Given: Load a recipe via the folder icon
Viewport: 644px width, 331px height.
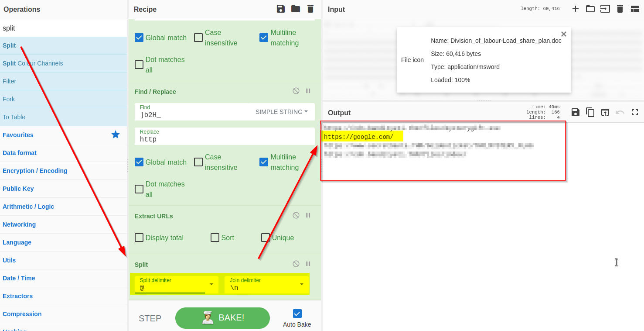Looking at the screenshot, I should coord(296,9).
